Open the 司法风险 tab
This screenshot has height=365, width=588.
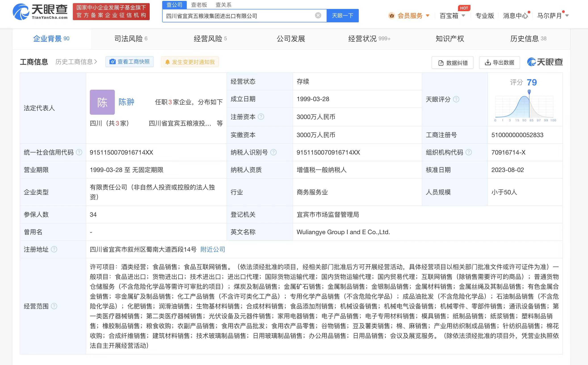click(x=131, y=39)
